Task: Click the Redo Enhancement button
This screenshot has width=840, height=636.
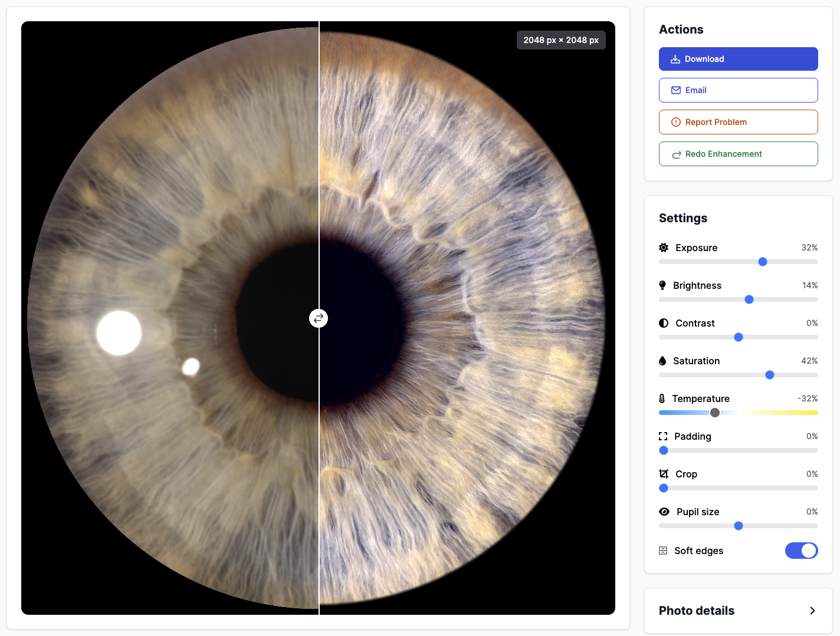Action: click(x=738, y=154)
